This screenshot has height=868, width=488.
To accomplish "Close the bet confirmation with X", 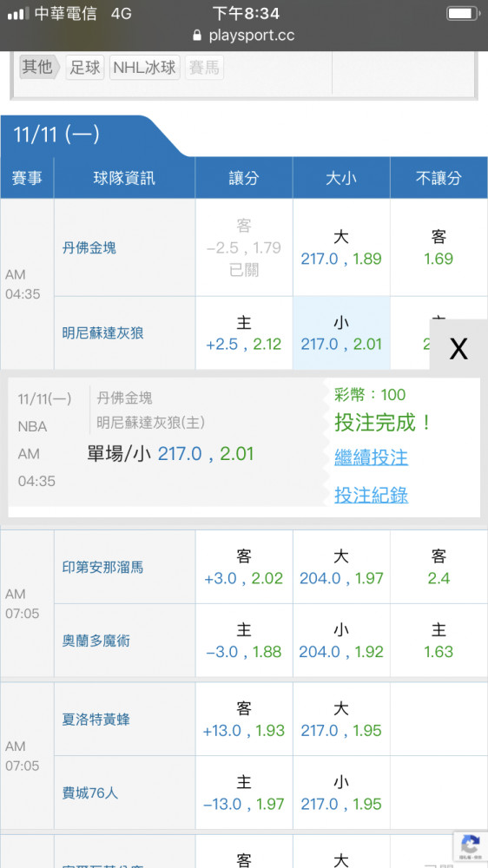I will [x=458, y=349].
